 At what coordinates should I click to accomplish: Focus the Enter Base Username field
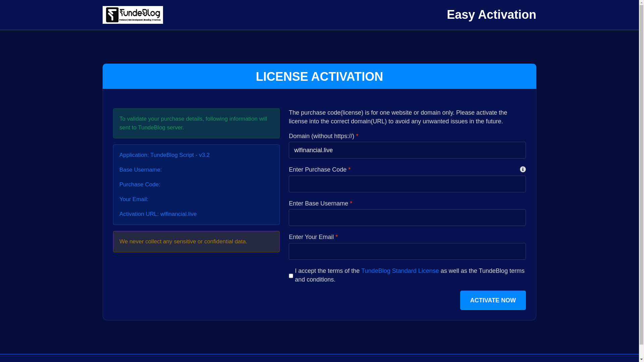407,218
